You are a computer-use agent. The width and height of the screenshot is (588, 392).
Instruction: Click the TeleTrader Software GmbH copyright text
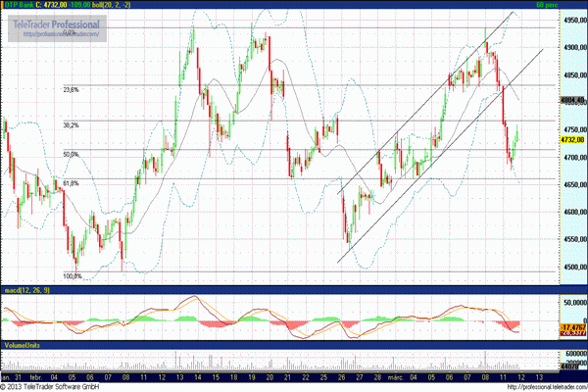pos(59,386)
